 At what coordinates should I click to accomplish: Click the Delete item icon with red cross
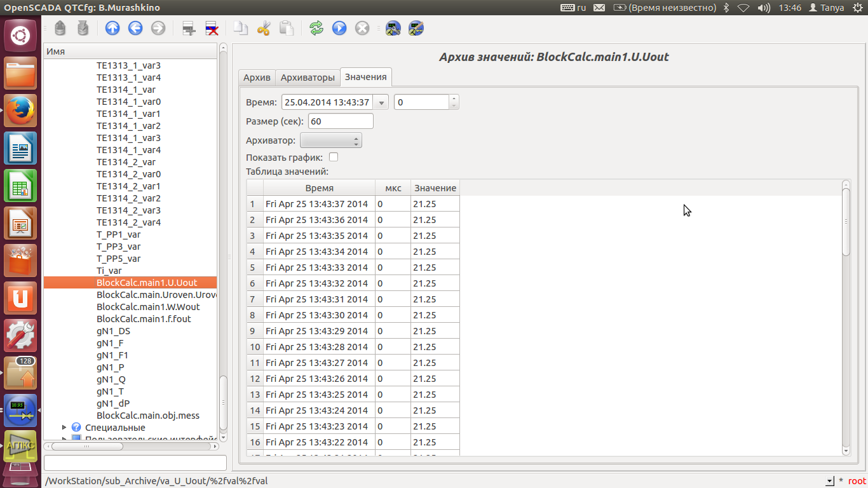pos(212,28)
